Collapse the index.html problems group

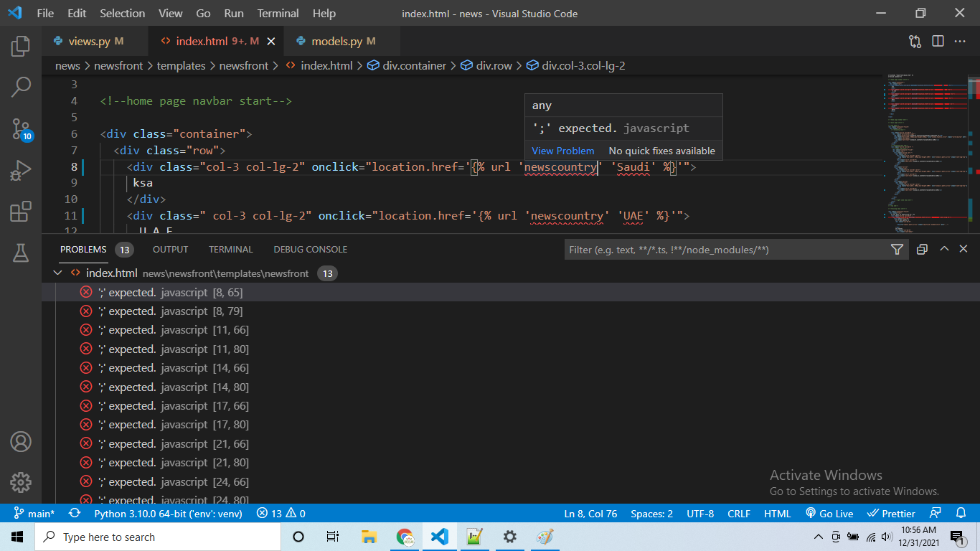(58, 273)
